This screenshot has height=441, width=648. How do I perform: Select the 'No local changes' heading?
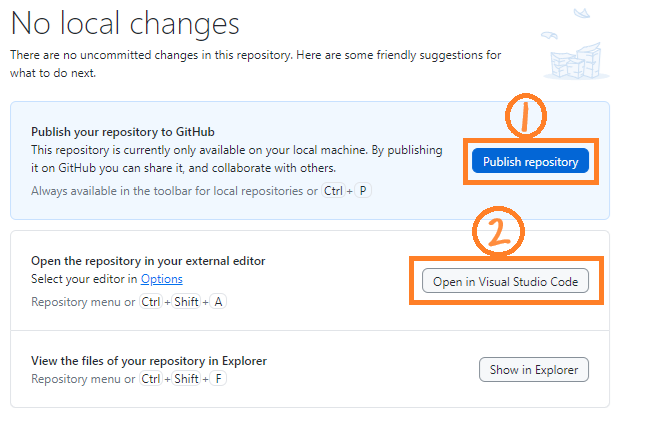tap(125, 23)
